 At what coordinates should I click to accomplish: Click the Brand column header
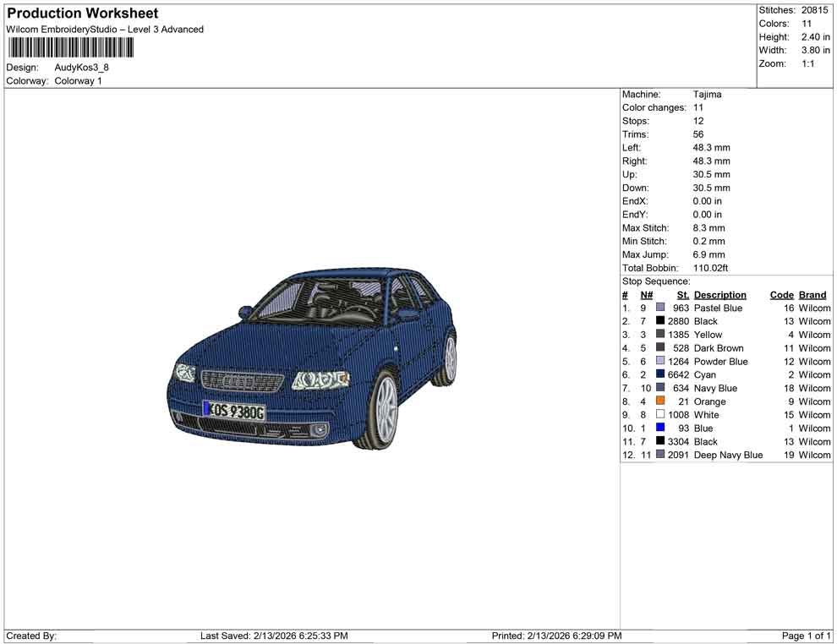(x=812, y=295)
